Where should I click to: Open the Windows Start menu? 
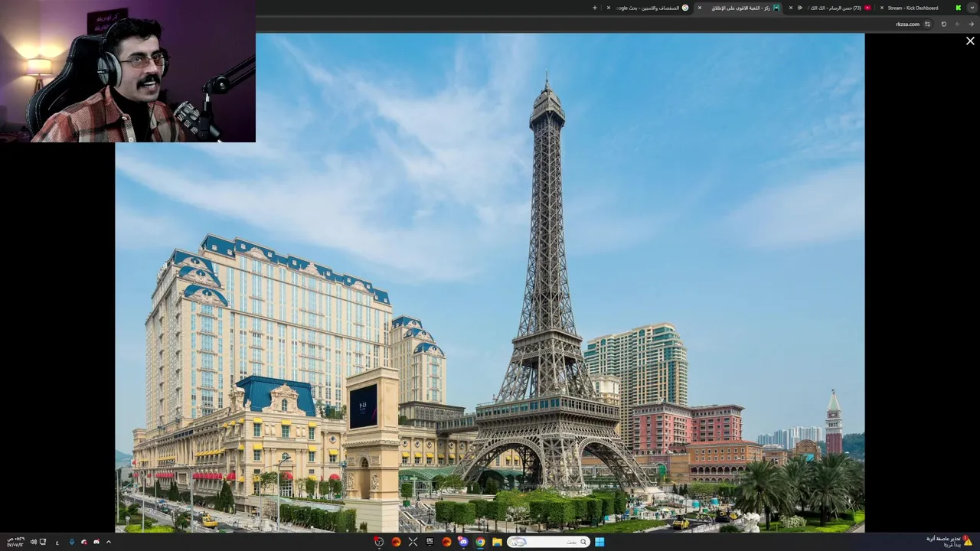point(599,542)
